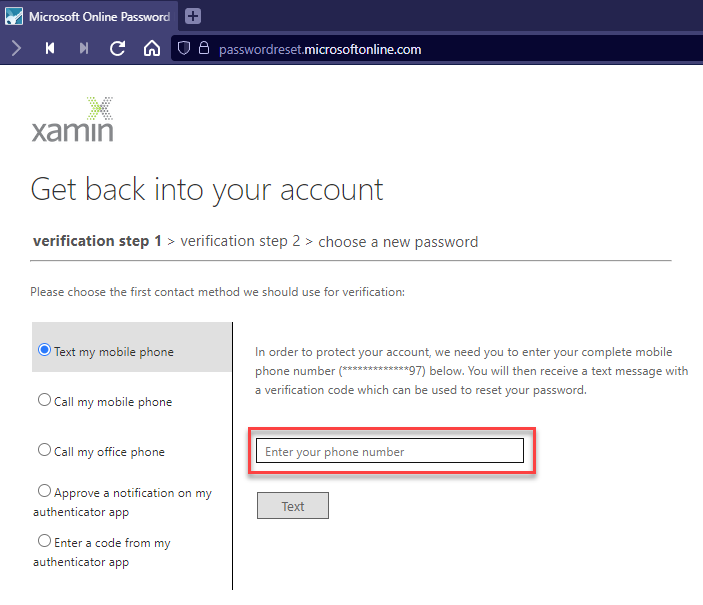
Task: Open a new browser tab with plus icon
Action: 193,16
